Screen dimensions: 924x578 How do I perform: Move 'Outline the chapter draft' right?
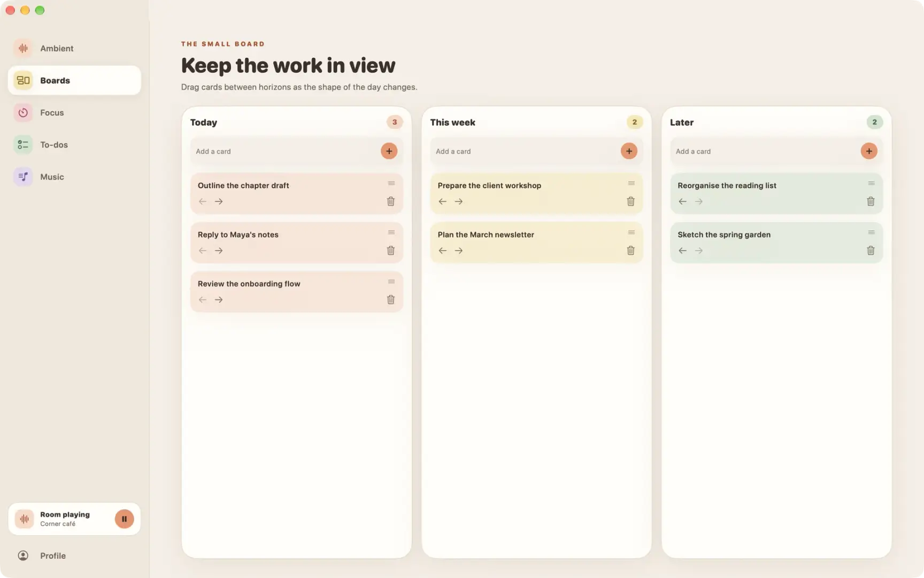(x=219, y=201)
